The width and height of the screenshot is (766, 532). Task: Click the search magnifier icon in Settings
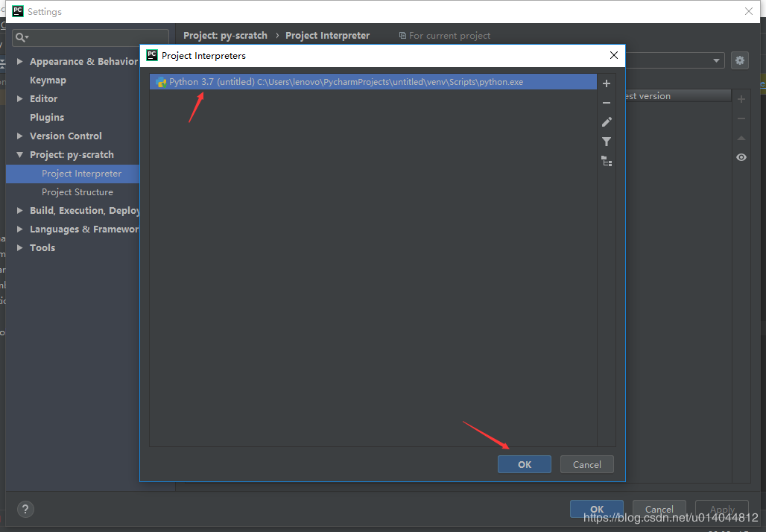(x=22, y=37)
